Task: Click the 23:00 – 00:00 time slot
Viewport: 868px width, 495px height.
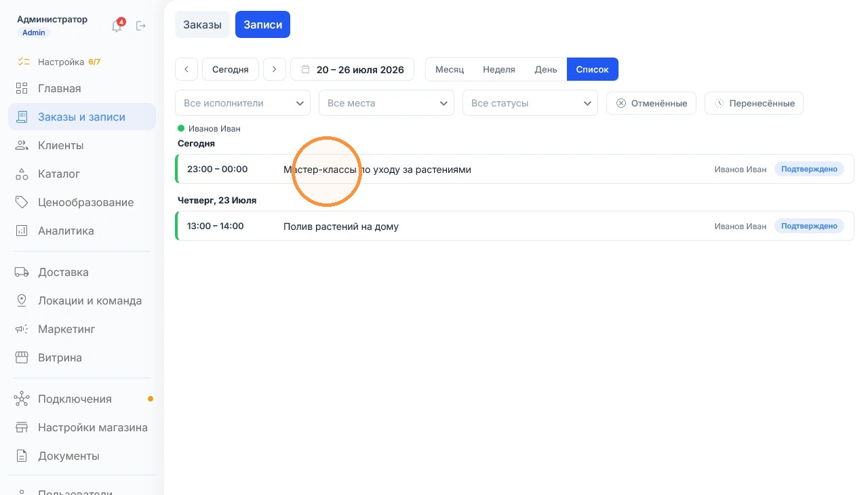Action: (x=218, y=169)
